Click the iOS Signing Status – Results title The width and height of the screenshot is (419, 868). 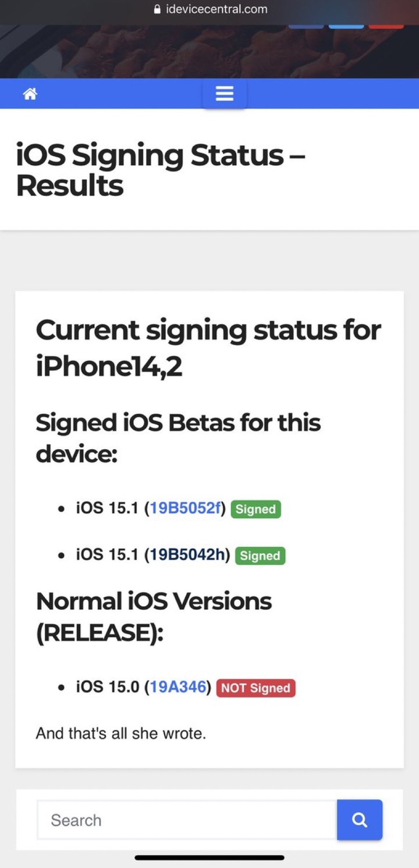(161, 170)
